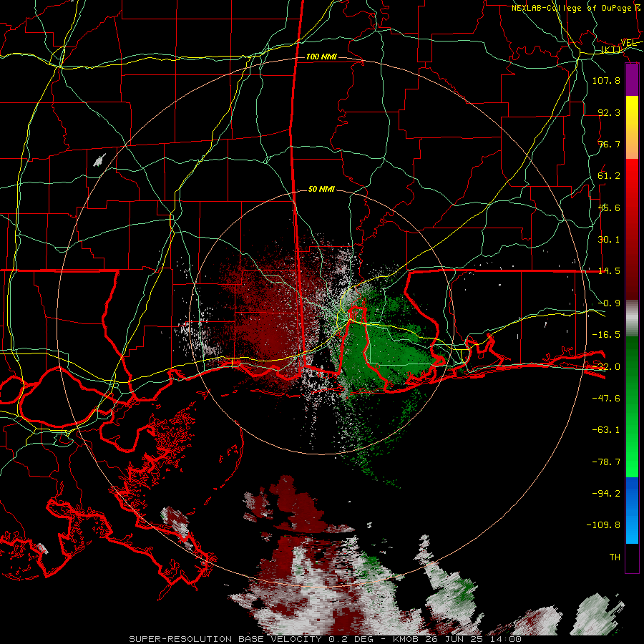Pick the -94.2 velocity label
Screen dimensions: 644x644
(606, 494)
